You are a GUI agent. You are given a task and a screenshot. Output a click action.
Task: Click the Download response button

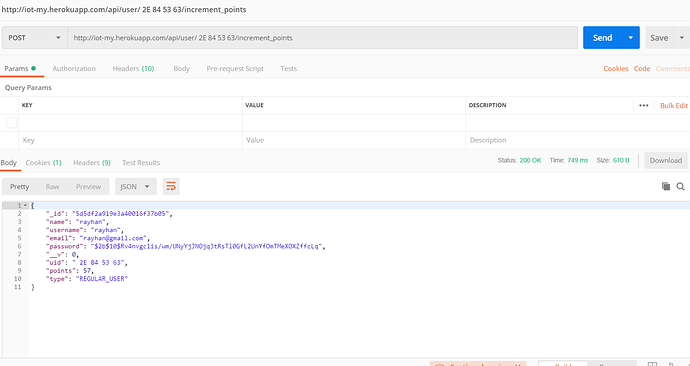[666, 161]
